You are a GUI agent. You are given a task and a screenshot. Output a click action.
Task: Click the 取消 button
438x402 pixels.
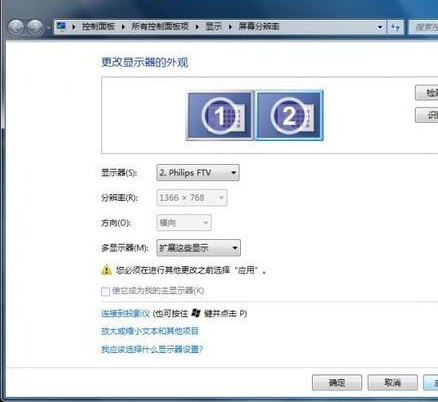[392, 382]
